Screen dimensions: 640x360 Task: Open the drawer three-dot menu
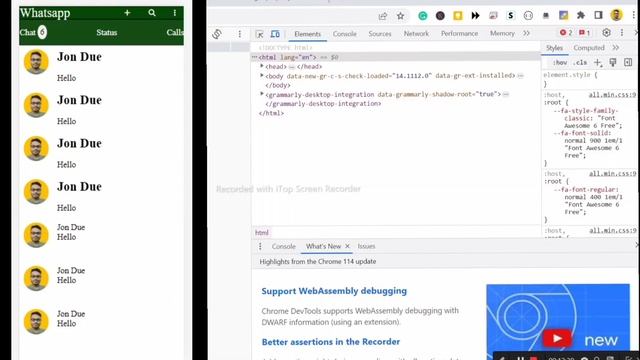point(260,246)
